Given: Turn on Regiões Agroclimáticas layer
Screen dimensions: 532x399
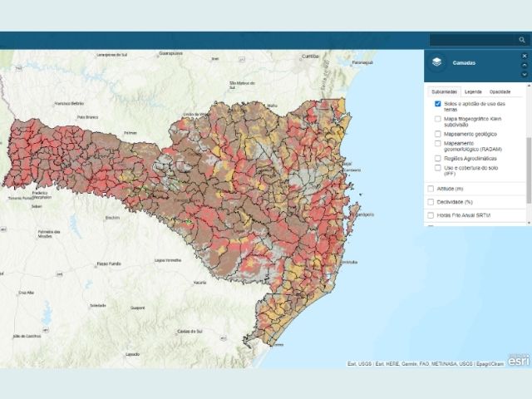Looking at the screenshot, I should coord(438,158).
